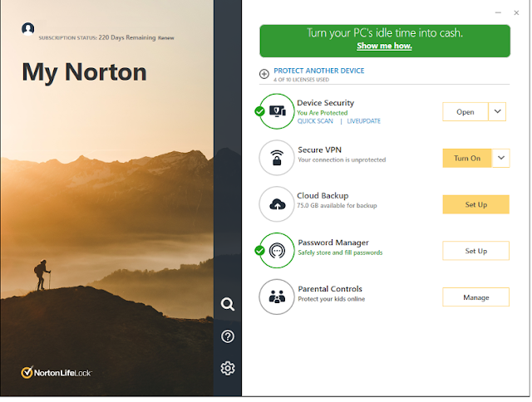Open Device Security with the Open button
Viewport: 532px width, 402px height.
tap(465, 111)
